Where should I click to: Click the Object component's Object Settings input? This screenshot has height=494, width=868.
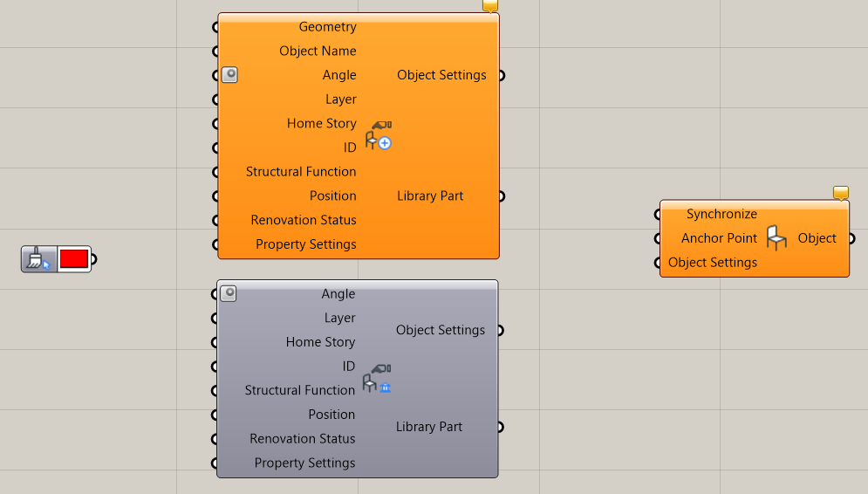pyautogui.click(x=713, y=263)
